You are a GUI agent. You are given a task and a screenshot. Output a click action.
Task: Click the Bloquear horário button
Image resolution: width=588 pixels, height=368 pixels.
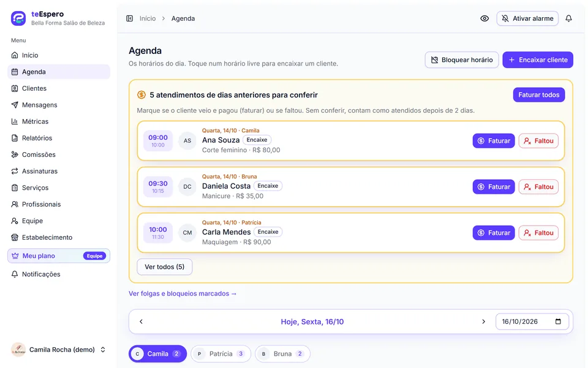(462, 59)
